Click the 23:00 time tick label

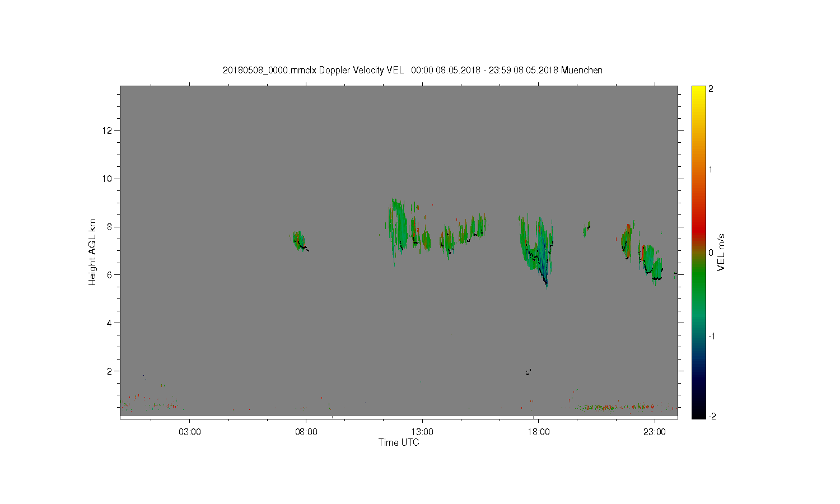coord(654,432)
